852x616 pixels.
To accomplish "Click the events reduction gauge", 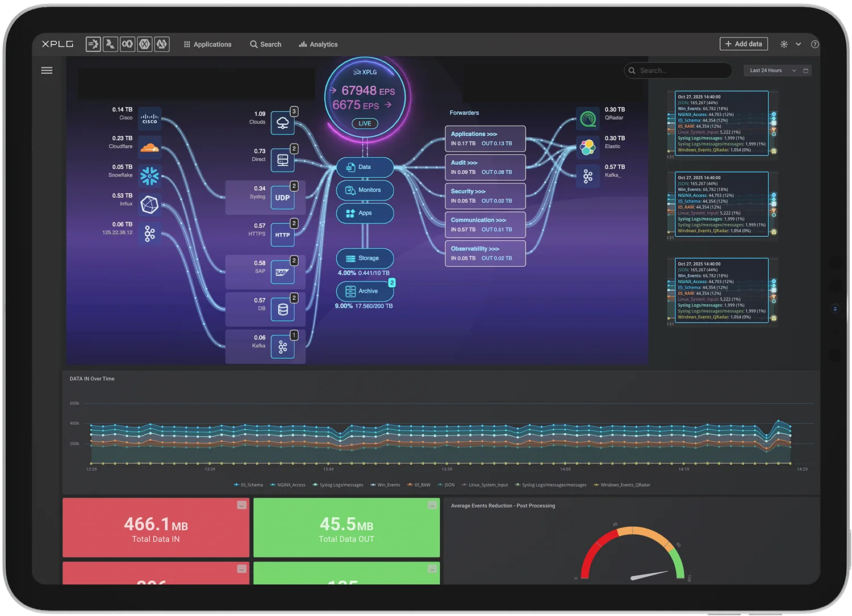I will [x=632, y=554].
